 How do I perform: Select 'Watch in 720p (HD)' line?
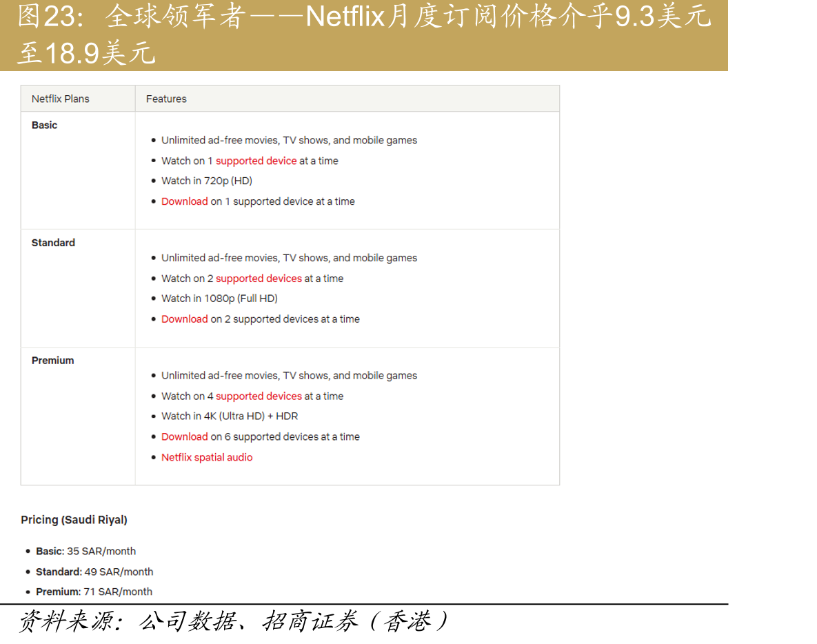(207, 181)
